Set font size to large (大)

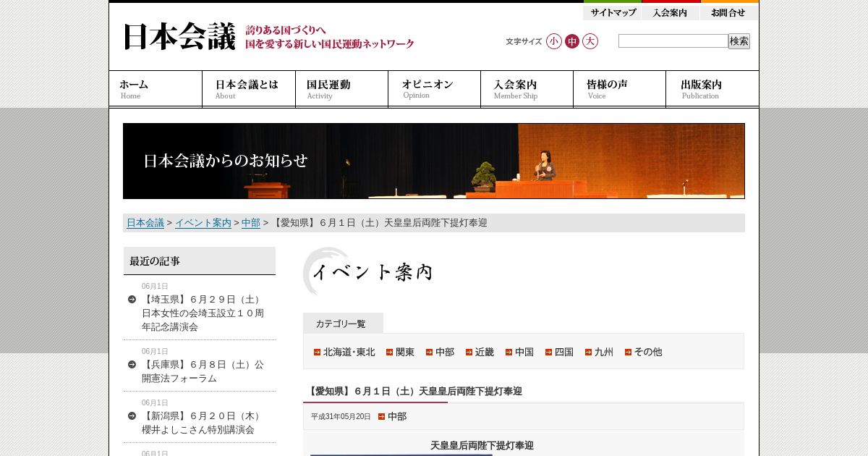pos(590,41)
